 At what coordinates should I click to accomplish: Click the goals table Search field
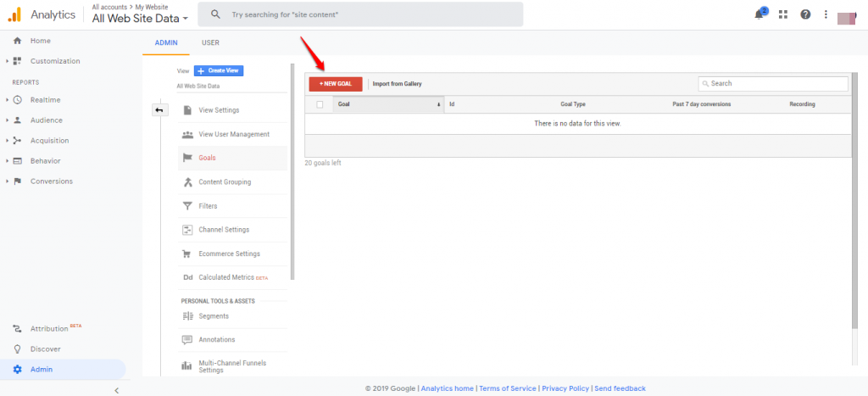[773, 84]
